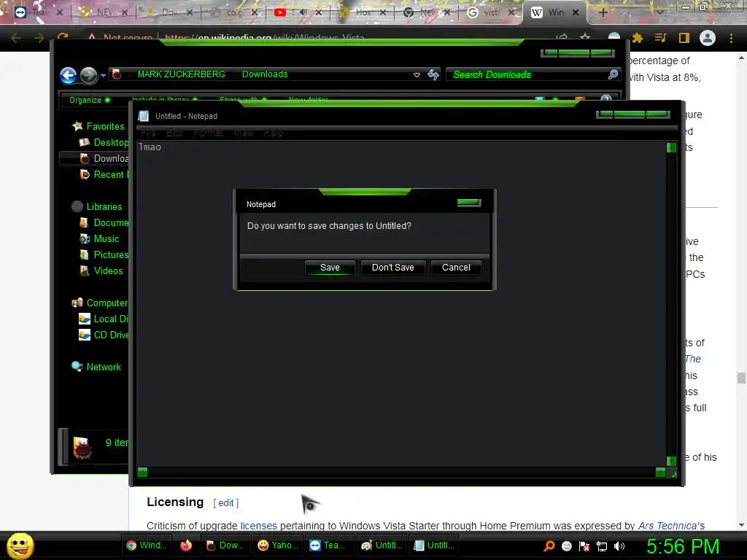Open volume speaker icon in system tray
Screen dimensions: 747x560
619,546
